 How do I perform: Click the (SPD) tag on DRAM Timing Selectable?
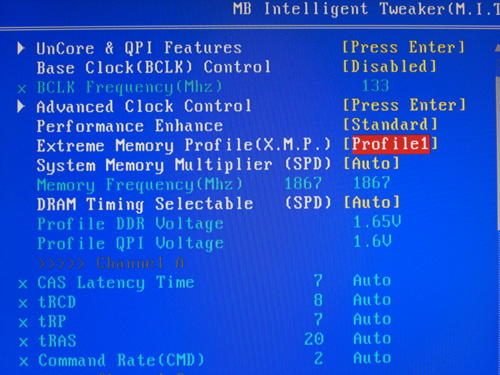pyautogui.click(x=308, y=203)
